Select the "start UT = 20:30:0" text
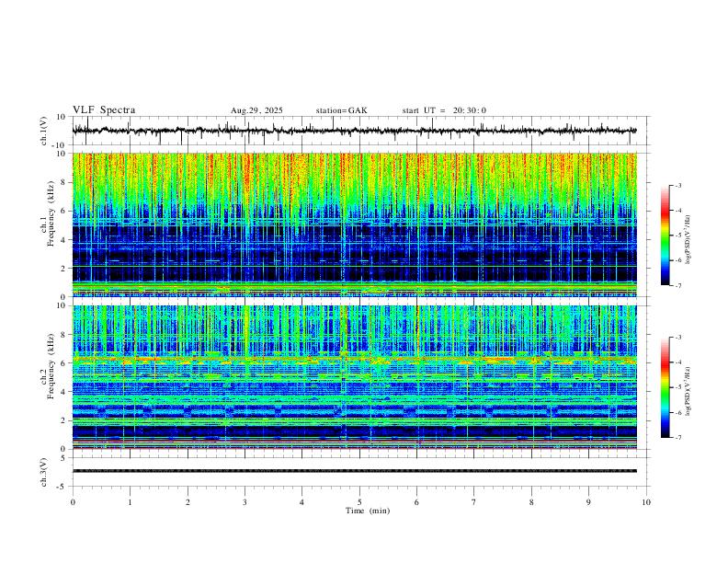This screenshot has height=563, width=728. pyautogui.click(x=444, y=110)
